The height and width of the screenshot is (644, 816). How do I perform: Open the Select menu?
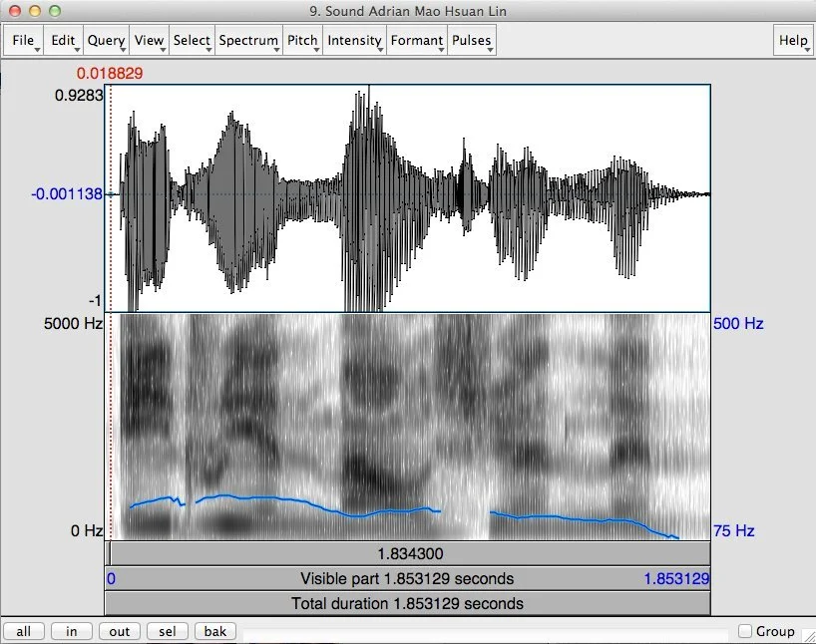tap(191, 41)
